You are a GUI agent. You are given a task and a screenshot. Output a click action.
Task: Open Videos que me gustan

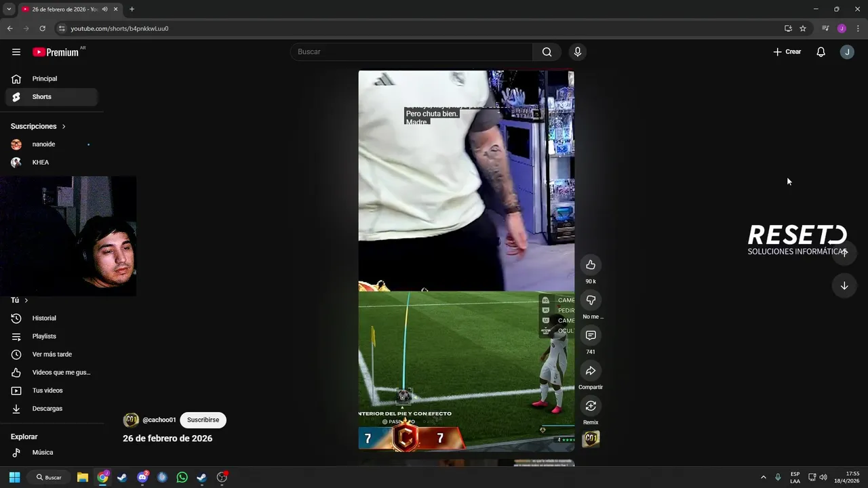52,373
